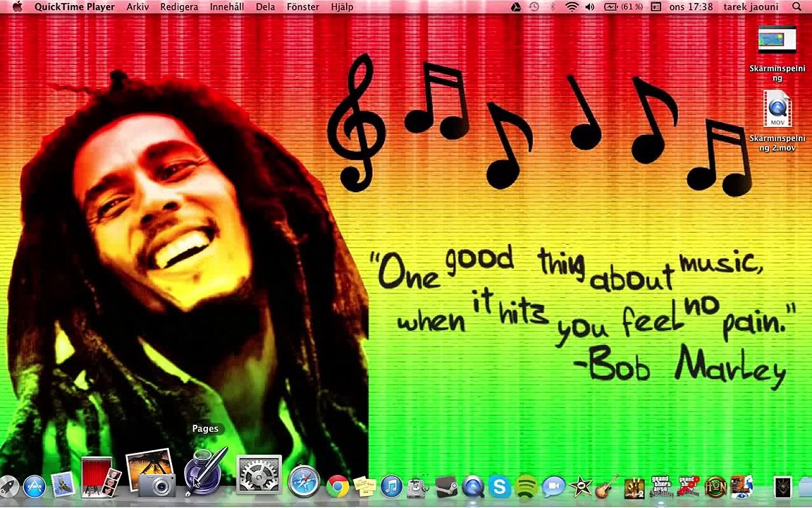Click the battery status showing 61 %

click(x=624, y=7)
